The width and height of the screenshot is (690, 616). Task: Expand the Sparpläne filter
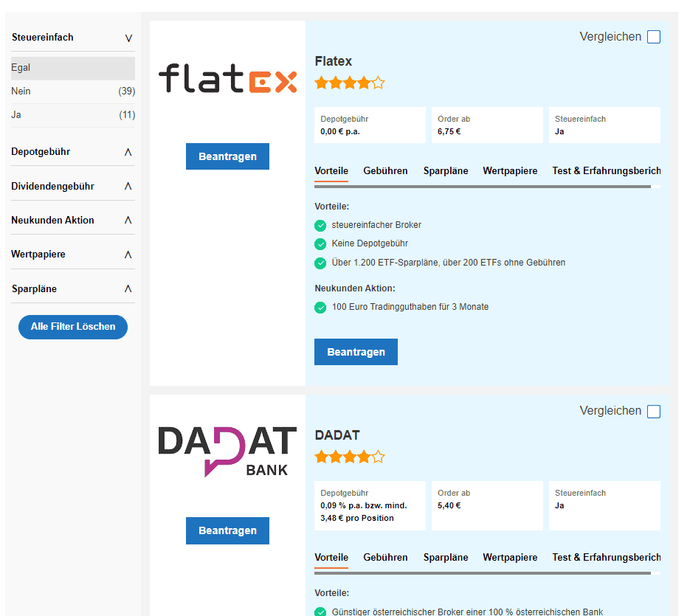pos(128,288)
